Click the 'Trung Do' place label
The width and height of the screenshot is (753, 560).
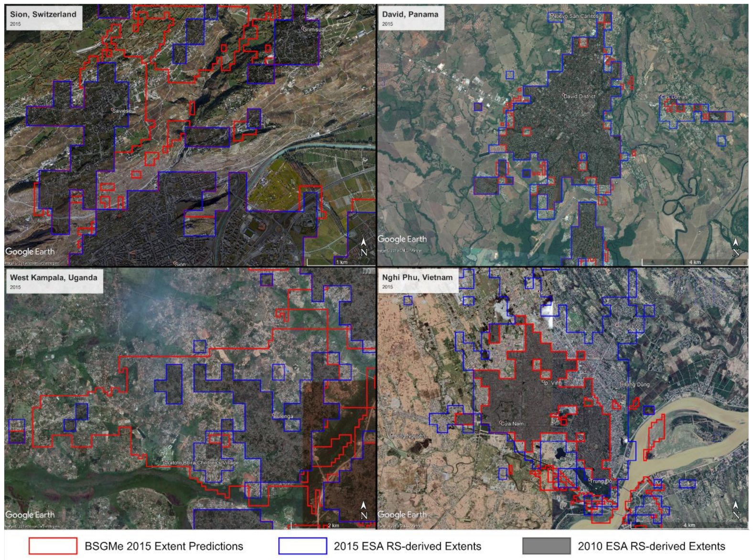pyautogui.click(x=601, y=481)
